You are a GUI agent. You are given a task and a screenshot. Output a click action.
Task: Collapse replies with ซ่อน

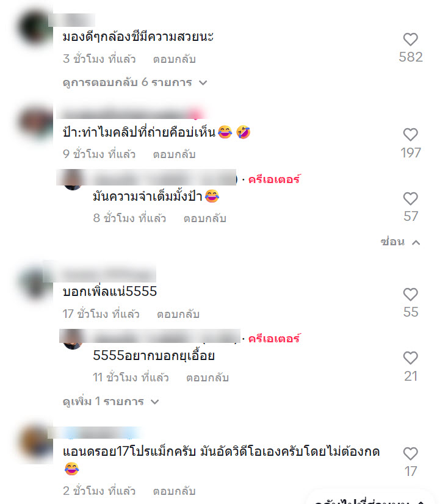click(x=400, y=242)
